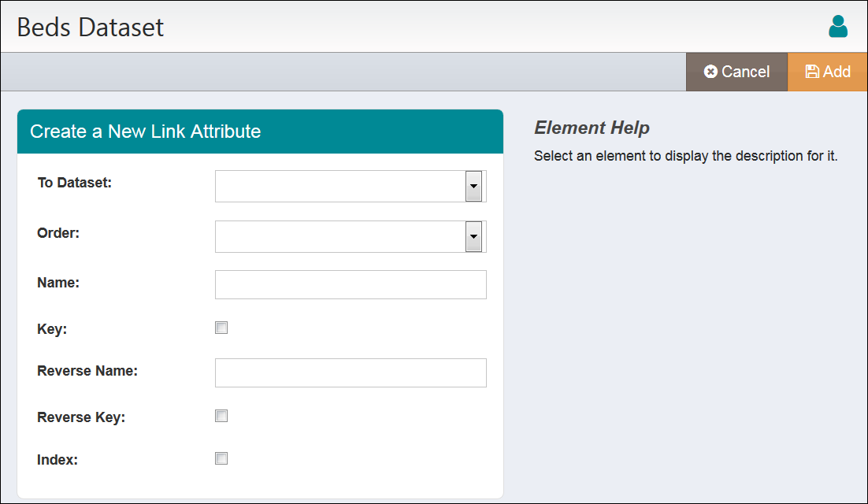
Task: Click the X icon inside Cancel
Action: (710, 71)
